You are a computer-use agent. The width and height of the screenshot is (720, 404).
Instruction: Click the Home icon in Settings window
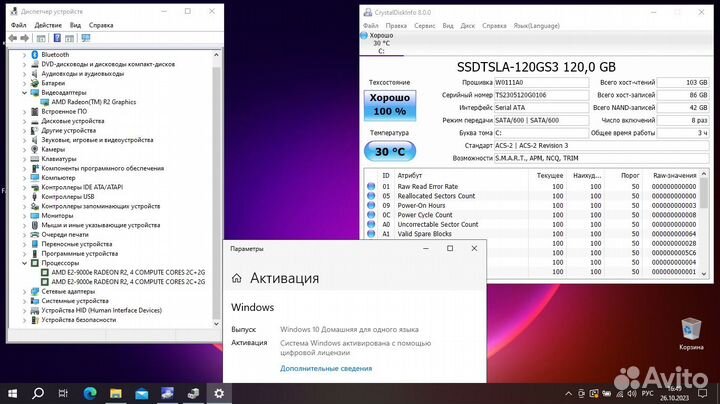pos(236,278)
